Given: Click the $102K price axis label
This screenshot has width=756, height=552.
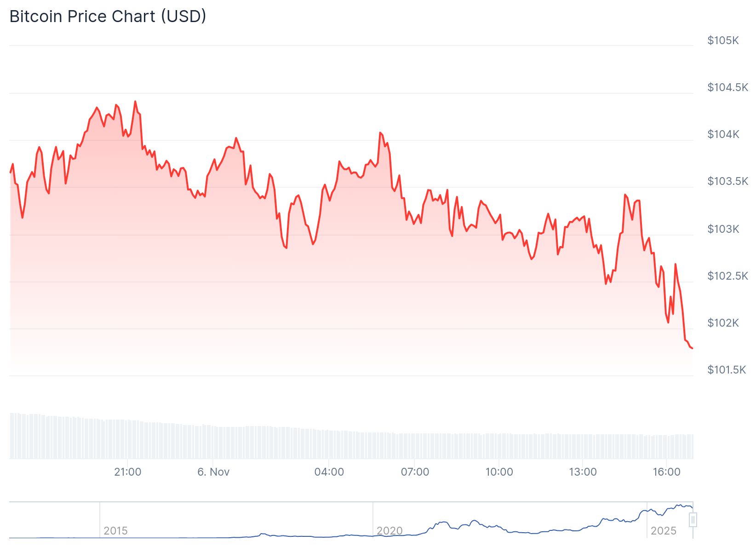Looking at the screenshot, I should pos(723,323).
